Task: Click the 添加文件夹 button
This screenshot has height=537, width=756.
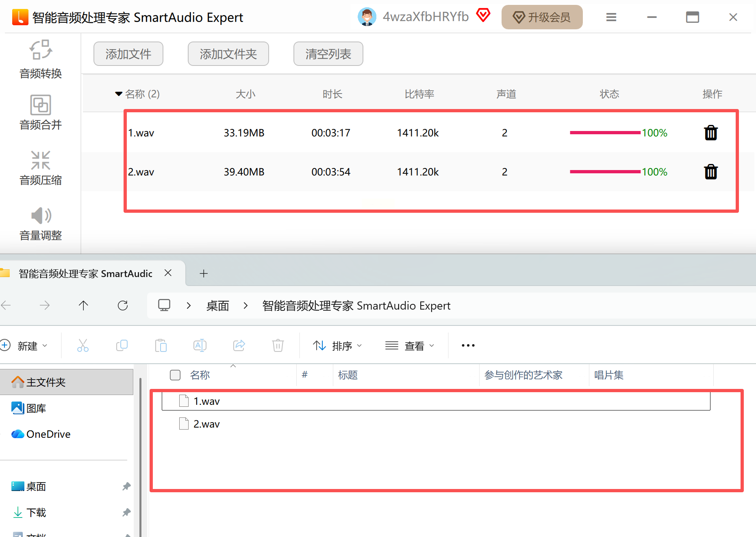Action: point(228,54)
